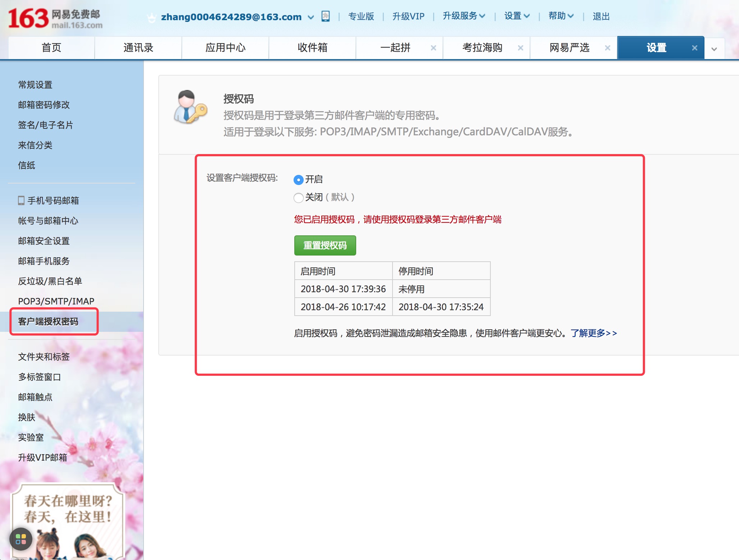The width and height of the screenshot is (739, 560).
Task: Open 邮箱安全设置 from the sidebar
Action: (x=44, y=241)
